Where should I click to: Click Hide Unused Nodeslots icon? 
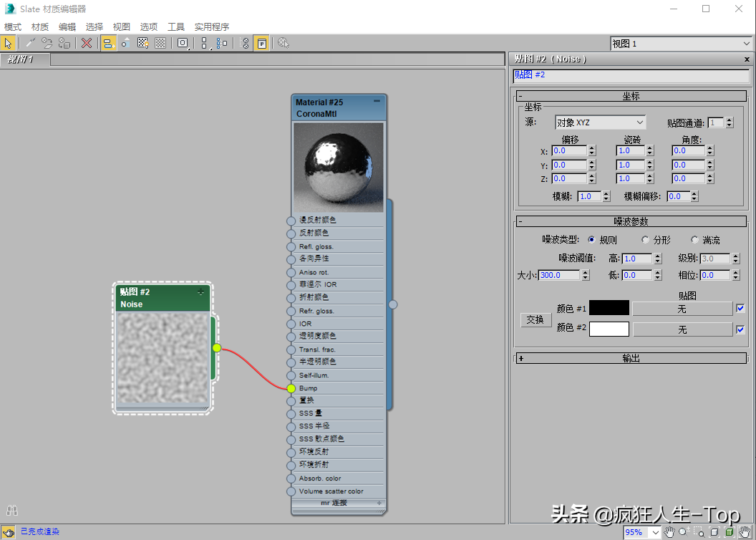pyautogui.click(x=125, y=43)
